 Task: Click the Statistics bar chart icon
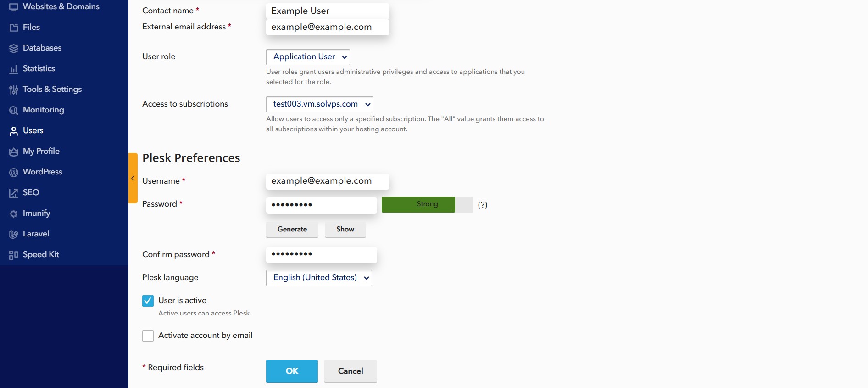point(14,69)
